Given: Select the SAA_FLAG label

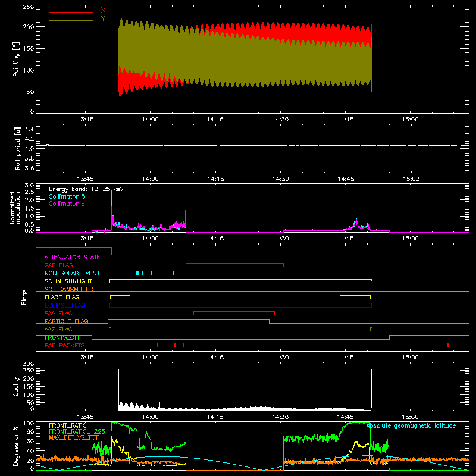Looking at the screenshot, I should (58, 313).
